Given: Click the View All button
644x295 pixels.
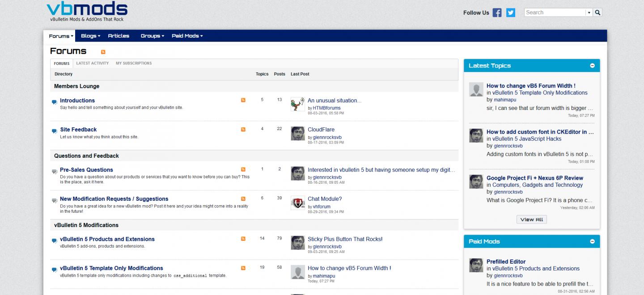Looking at the screenshot, I should tap(532, 219).
